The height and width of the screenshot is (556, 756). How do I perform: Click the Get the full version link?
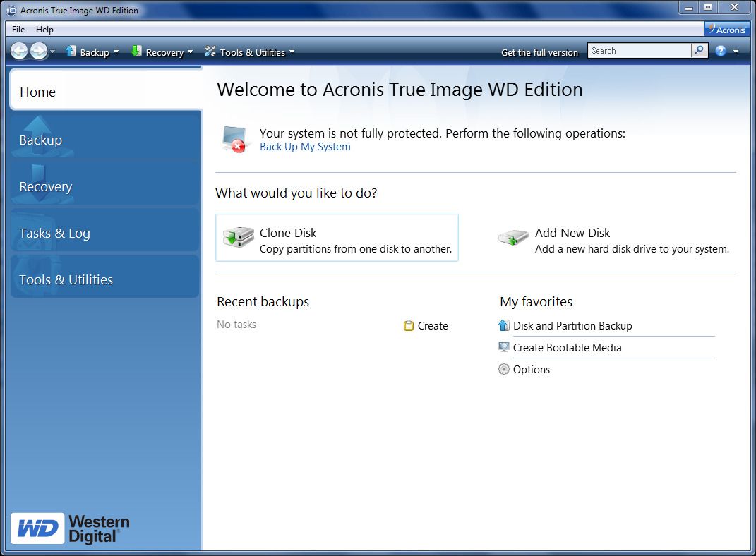tap(540, 52)
